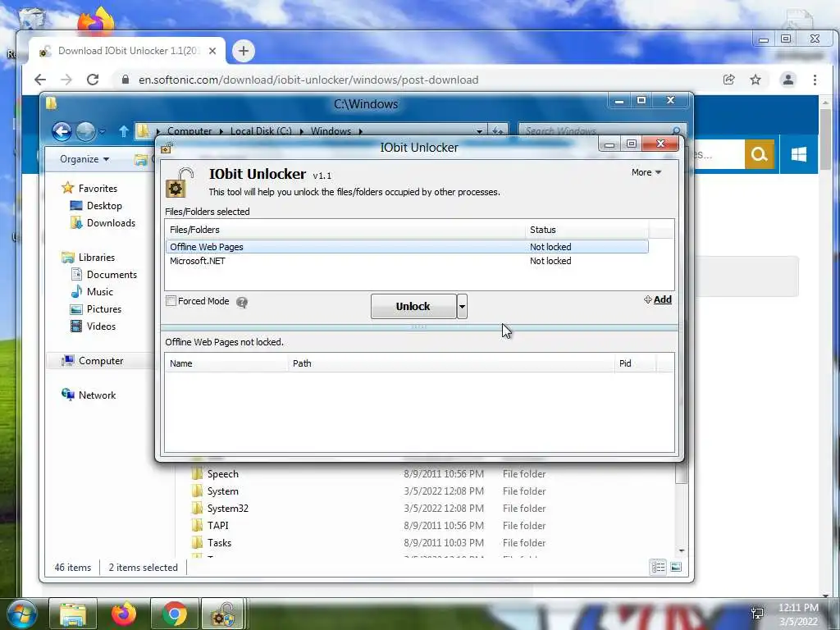The image size is (840, 630).
Task: Open Libraries in Explorer sidebar
Action: (89, 257)
